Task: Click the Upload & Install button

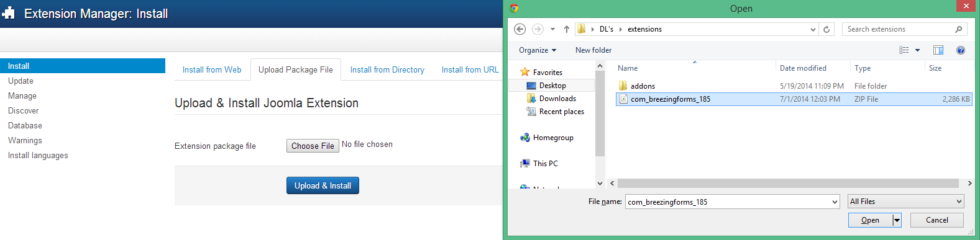Action: pyautogui.click(x=323, y=185)
